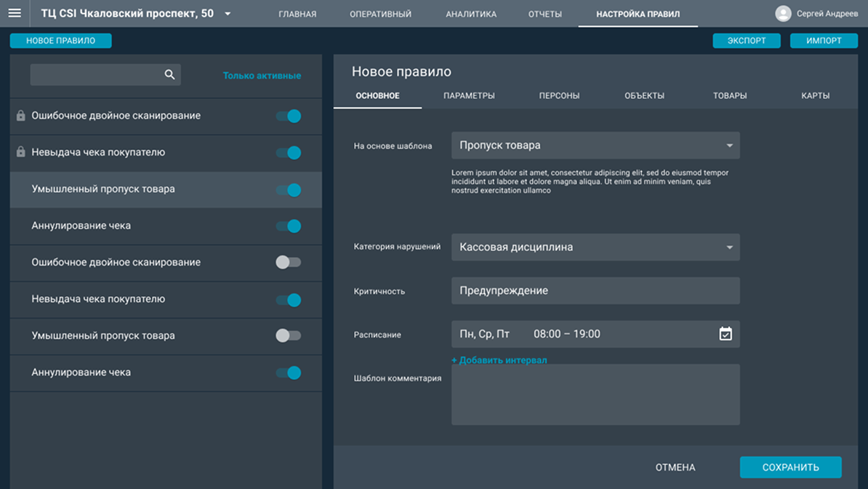Click the Шаблон комментария text area
The image size is (868, 489).
[595, 394]
